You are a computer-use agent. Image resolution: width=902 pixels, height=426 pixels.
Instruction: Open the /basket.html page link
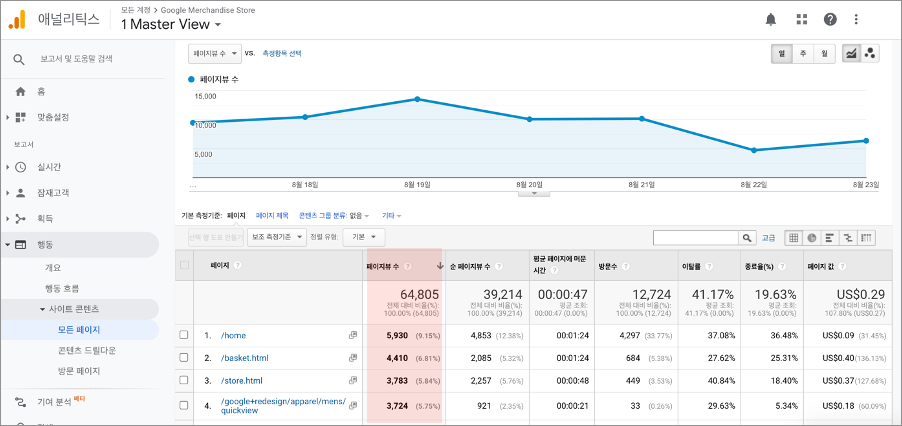pyautogui.click(x=244, y=358)
